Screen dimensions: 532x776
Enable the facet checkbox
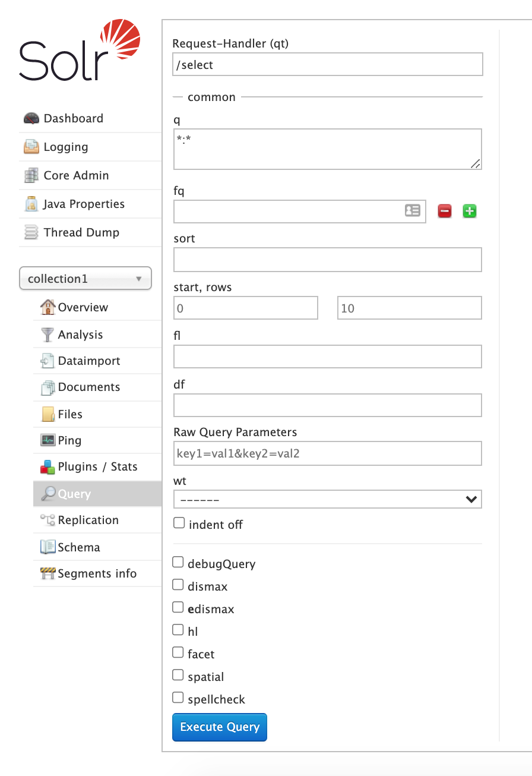[x=178, y=653]
